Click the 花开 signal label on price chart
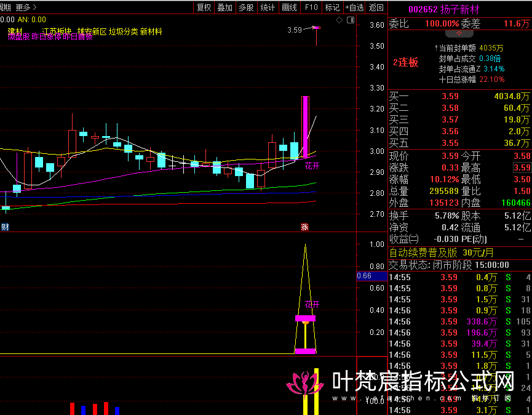 click(312, 166)
